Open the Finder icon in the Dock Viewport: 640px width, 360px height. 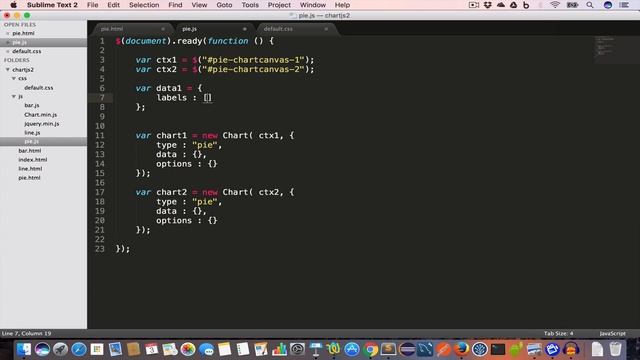24,349
